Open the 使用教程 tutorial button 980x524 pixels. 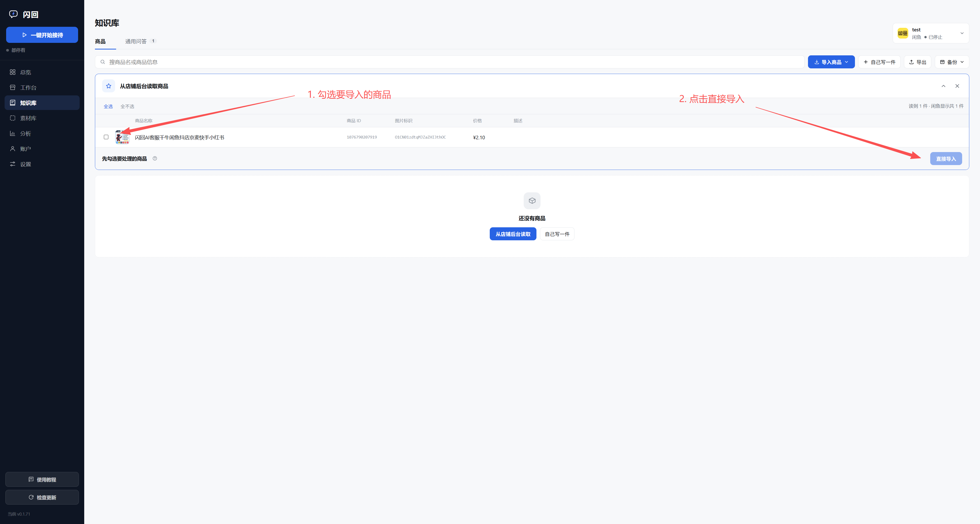click(42, 480)
